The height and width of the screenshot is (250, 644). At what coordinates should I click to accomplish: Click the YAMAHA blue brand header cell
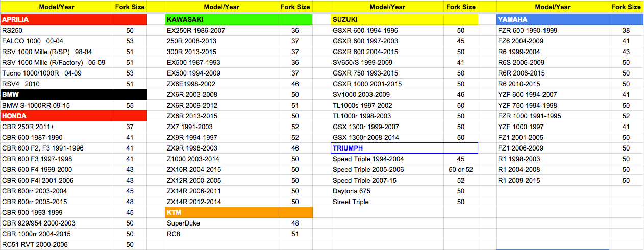click(553, 19)
